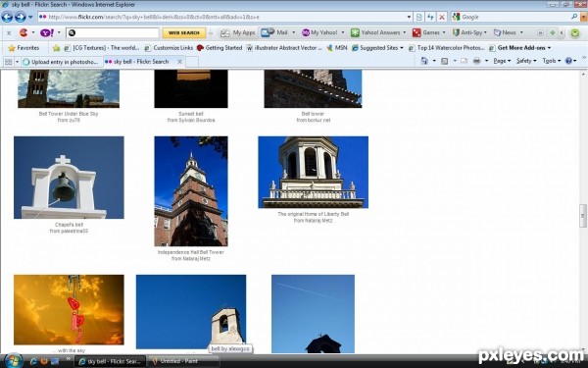Click the WEB SEARCH button

coord(184,33)
